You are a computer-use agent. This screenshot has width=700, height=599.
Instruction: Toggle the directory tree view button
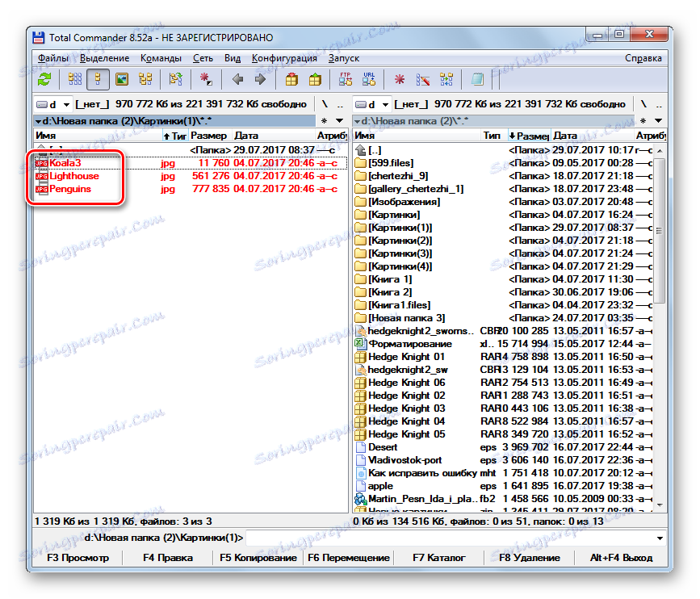click(145, 79)
